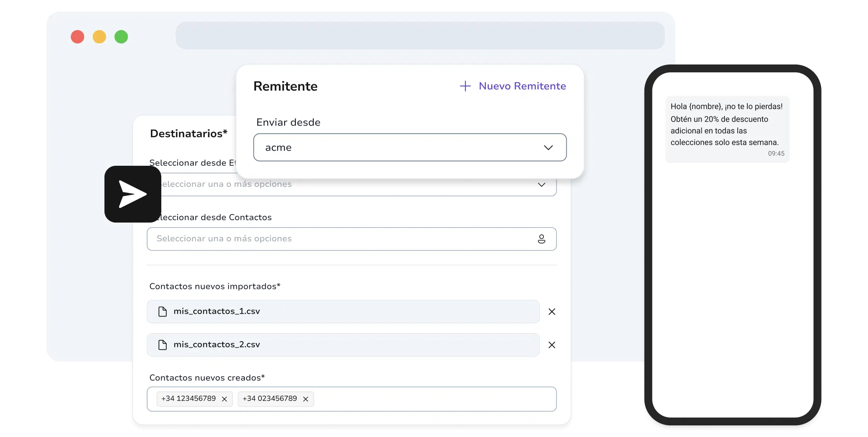
Task: Click the file icon of mis_contactos_2.csv
Action: coord(162,345)
